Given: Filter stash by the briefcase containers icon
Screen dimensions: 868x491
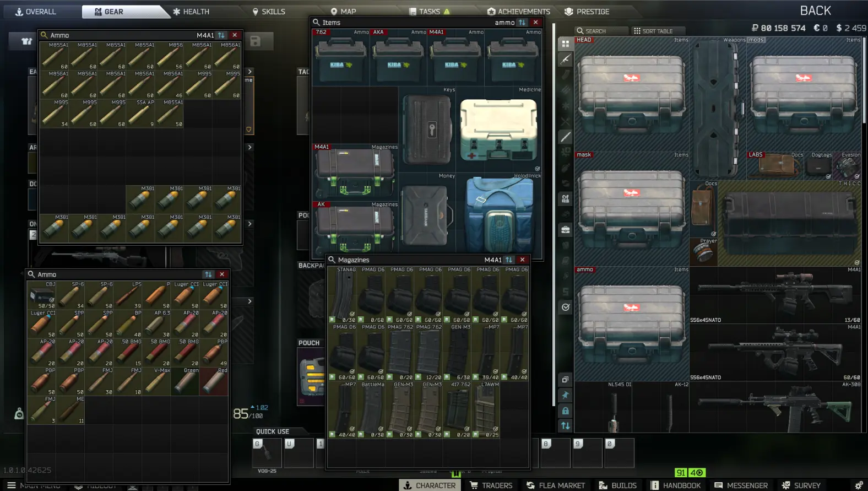Looking at the screenshot, I should click(566, 230).
